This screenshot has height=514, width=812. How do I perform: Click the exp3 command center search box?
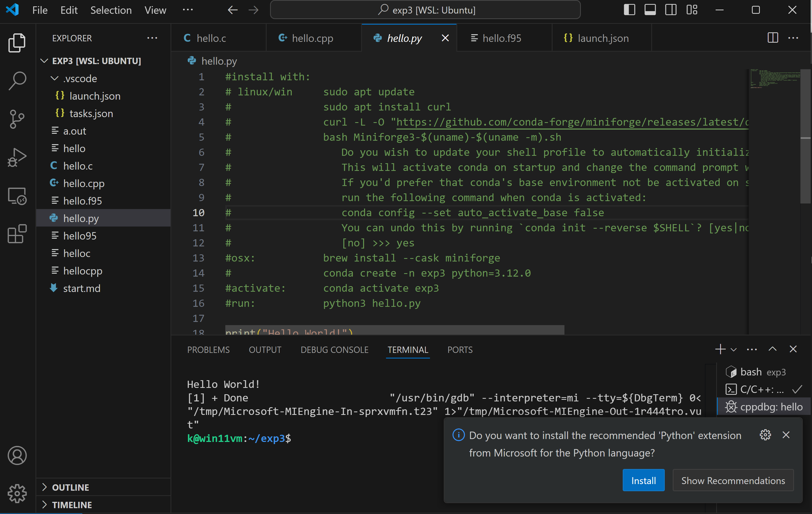coord(425,10)
